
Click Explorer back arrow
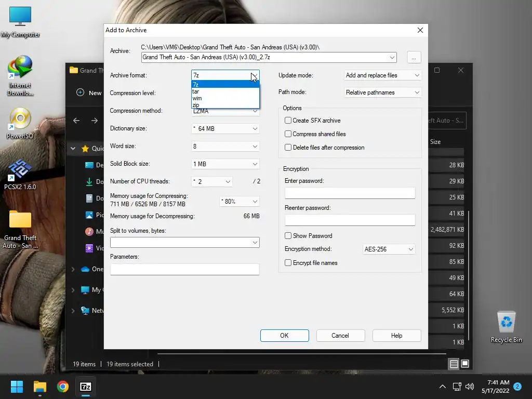(76, 121)
